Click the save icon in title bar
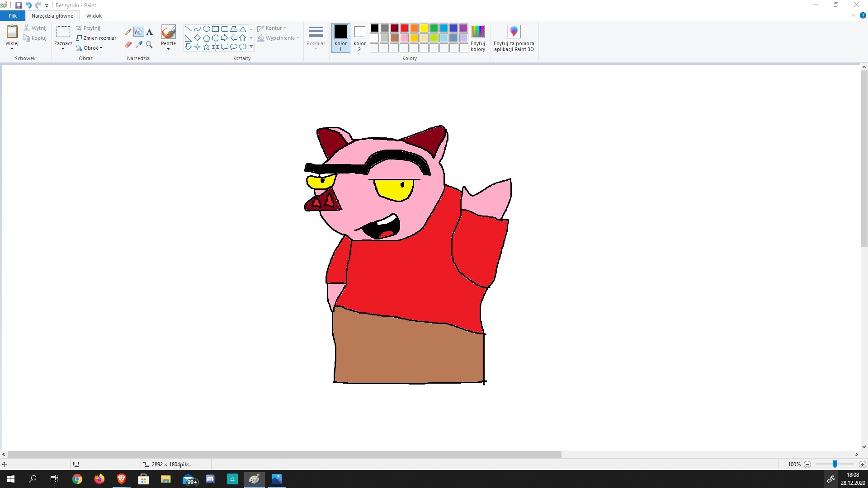The width and height of the screenshot is (868, 488). click(x=18, y=5)
